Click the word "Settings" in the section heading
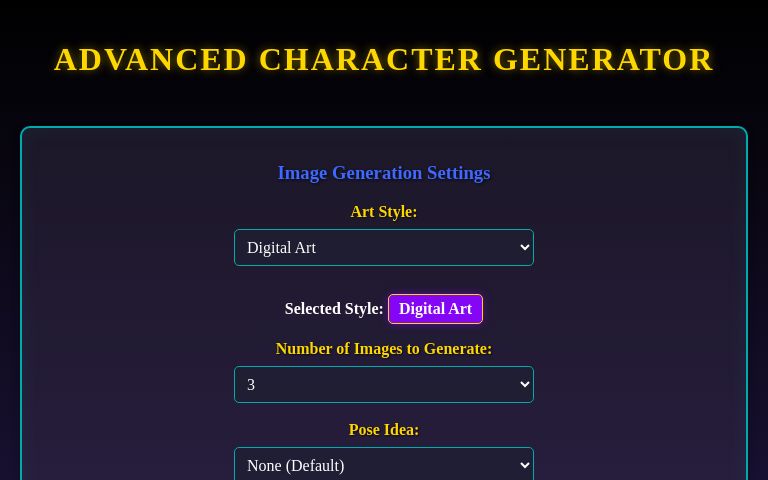 [x=458, y=173]
